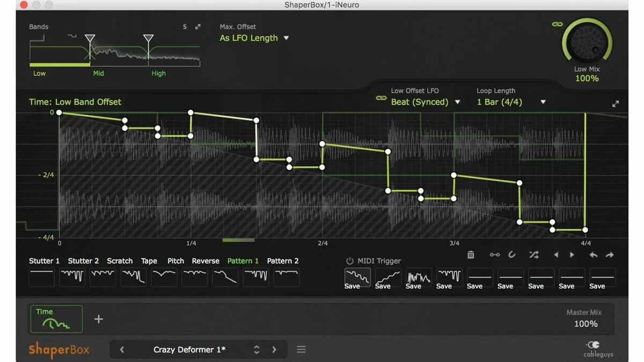Click the Crazy Deformer 1* preset name
The width and height of the screenshot is (644, 362).
[189, 350]
